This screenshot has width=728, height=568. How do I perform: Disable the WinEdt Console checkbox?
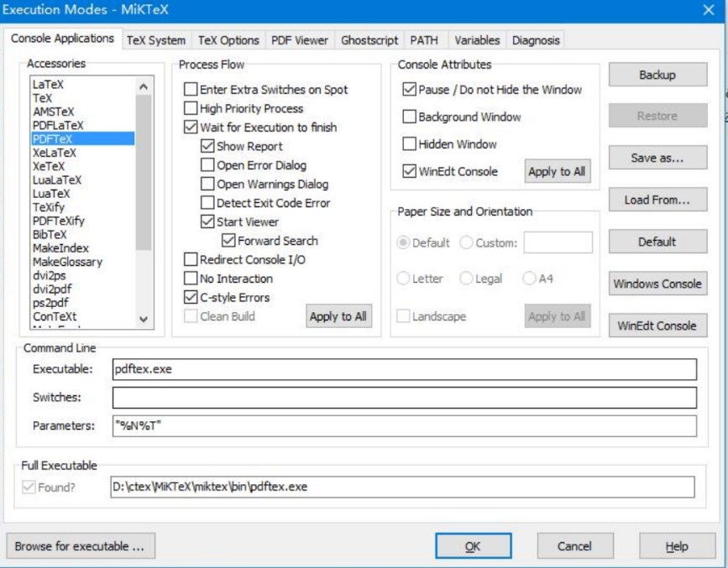click(410, 172)
